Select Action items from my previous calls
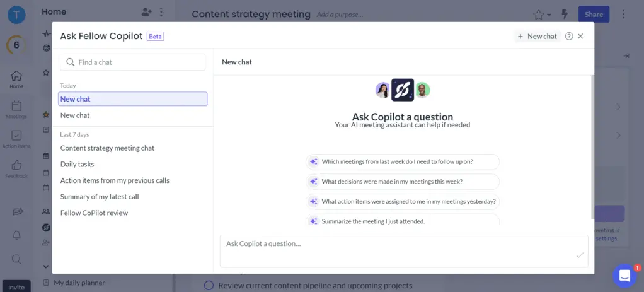The width and height of the screenshot is (644, 292). pyautogui.click(x=115, y=180)
